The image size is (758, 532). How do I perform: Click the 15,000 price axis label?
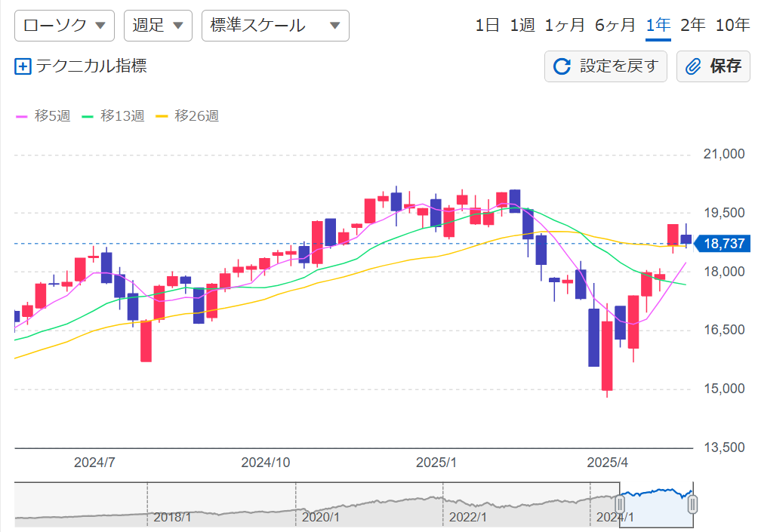coord(724,389)
